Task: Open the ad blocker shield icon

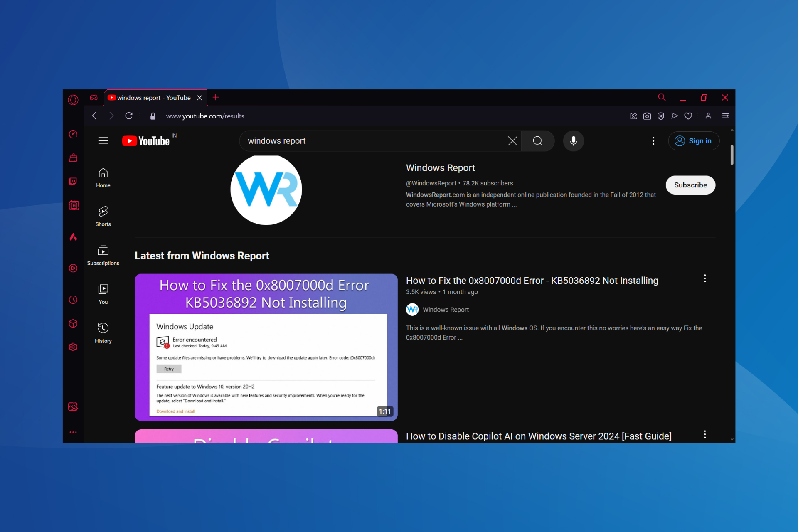Action: coord(661,116)
